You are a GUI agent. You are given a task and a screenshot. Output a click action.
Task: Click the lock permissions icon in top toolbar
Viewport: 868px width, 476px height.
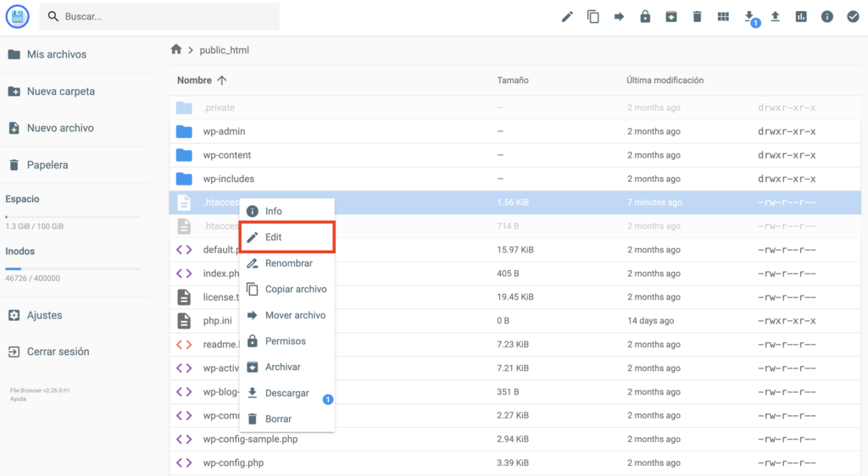point(645,17)
